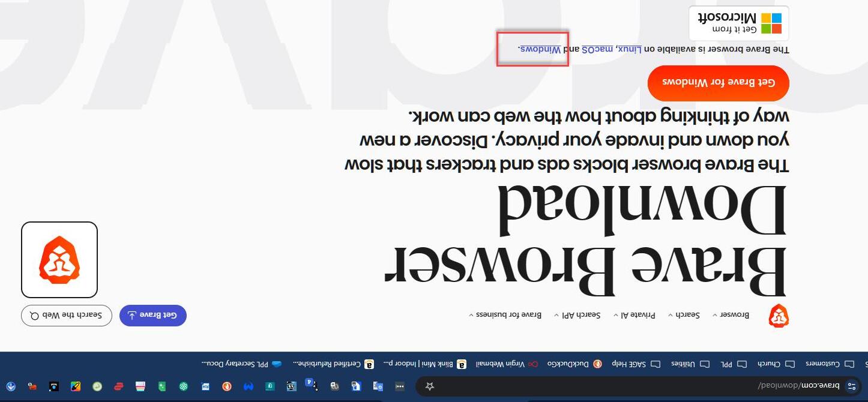Click the extension icon with badge 4
The image size is (868, 402).
(312, 385)
